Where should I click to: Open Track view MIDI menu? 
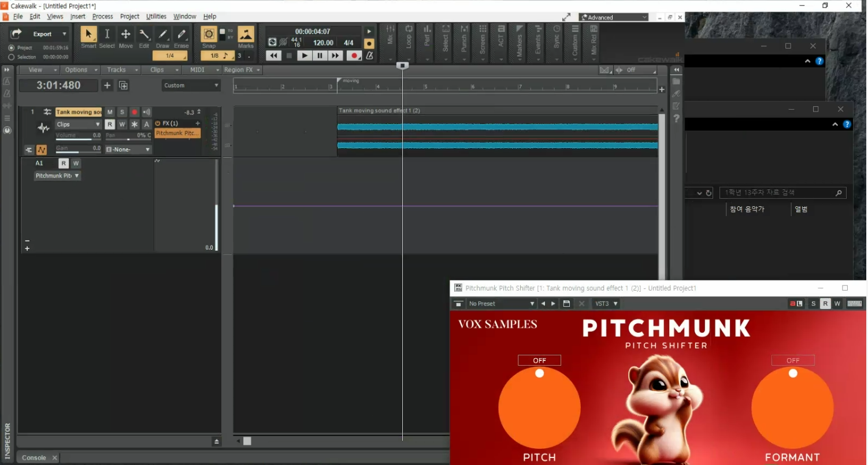(x=202, y=70)
